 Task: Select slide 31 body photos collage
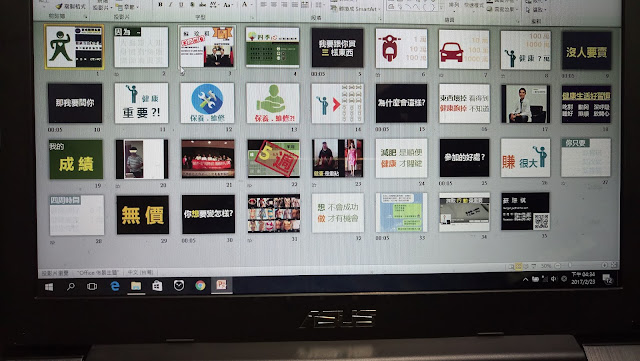274,214
